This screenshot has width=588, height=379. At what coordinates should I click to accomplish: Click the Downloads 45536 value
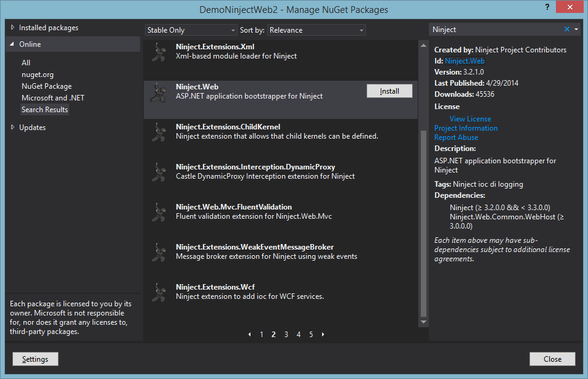point(485,94)
